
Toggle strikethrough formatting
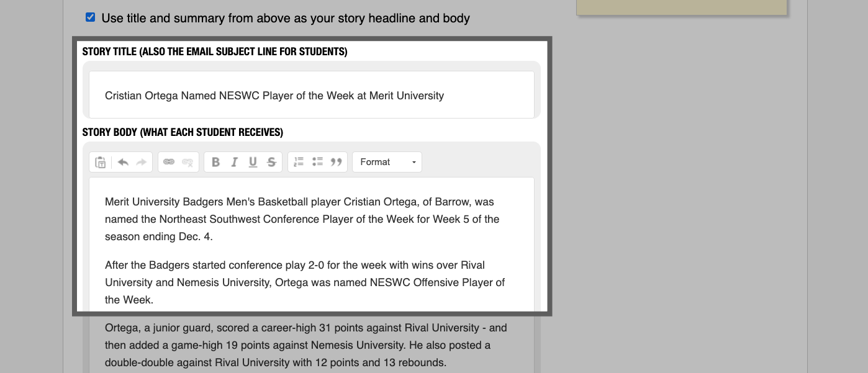[271, 162]
